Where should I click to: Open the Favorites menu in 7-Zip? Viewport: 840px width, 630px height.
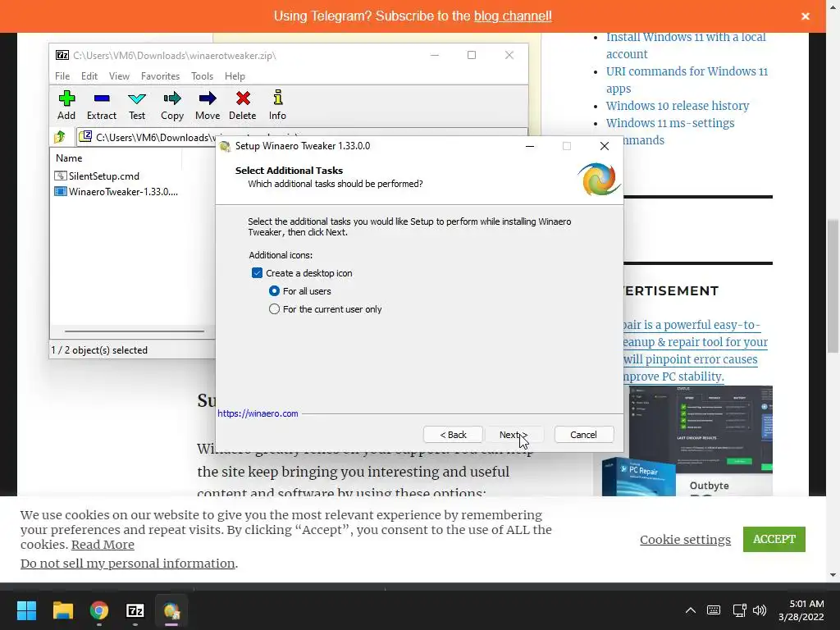(x=160, y=76)
